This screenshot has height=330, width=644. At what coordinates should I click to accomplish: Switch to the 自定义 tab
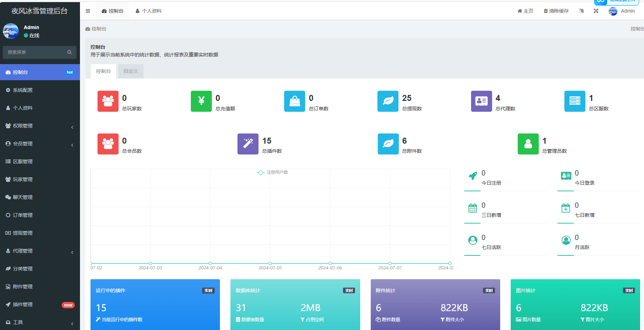(130, 71)
